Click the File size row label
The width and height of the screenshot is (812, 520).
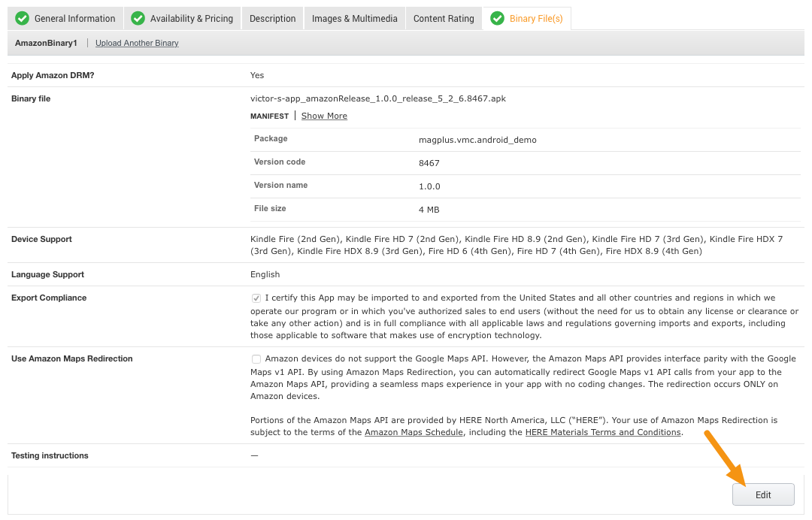point(270,208)
